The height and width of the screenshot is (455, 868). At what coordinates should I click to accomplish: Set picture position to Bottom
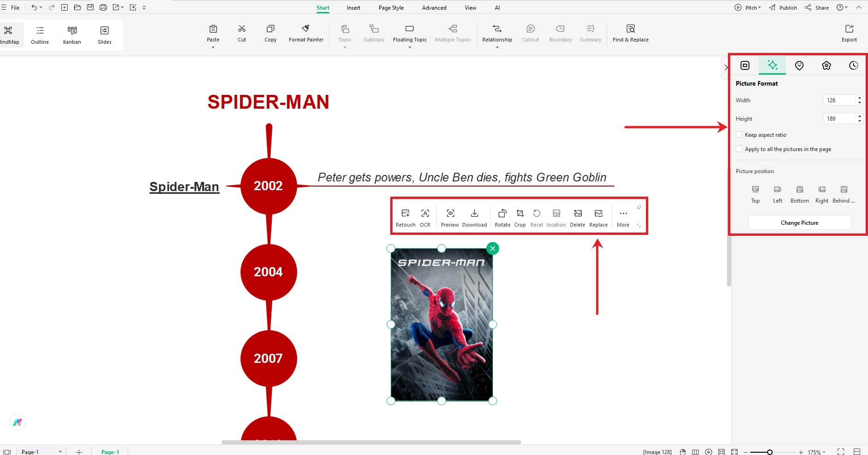799,194
